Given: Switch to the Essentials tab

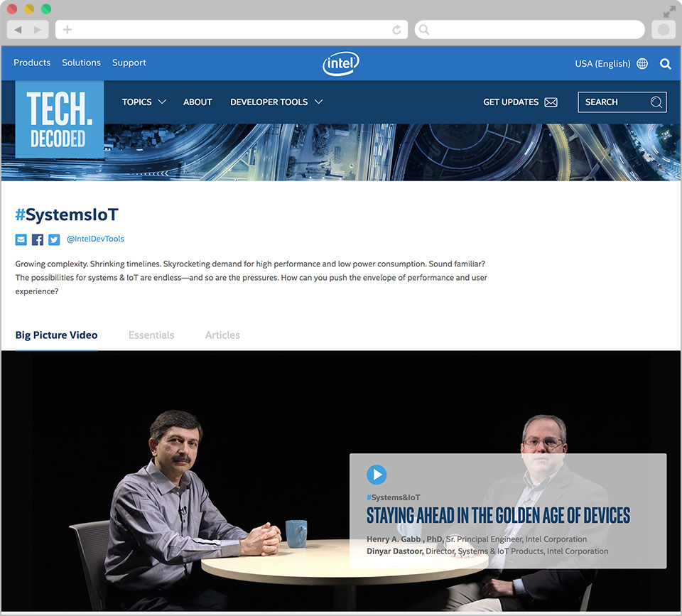Looking at the screenshot, I should click(x=151, y=335).
